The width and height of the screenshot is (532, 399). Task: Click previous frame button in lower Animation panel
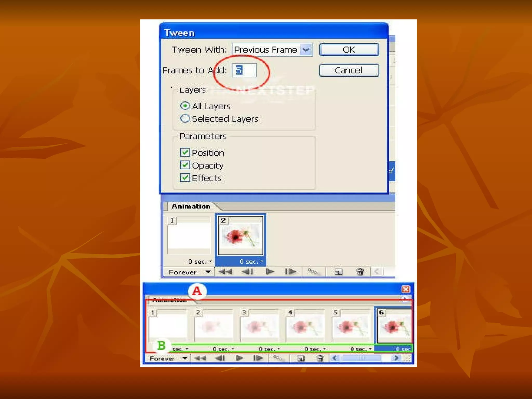(220, 358)
